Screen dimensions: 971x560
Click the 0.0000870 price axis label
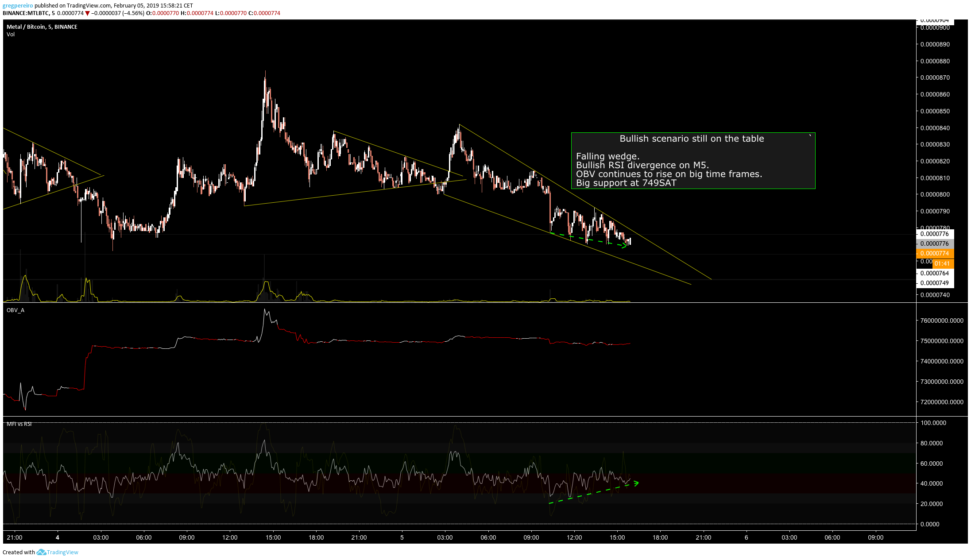click(935, 78)
